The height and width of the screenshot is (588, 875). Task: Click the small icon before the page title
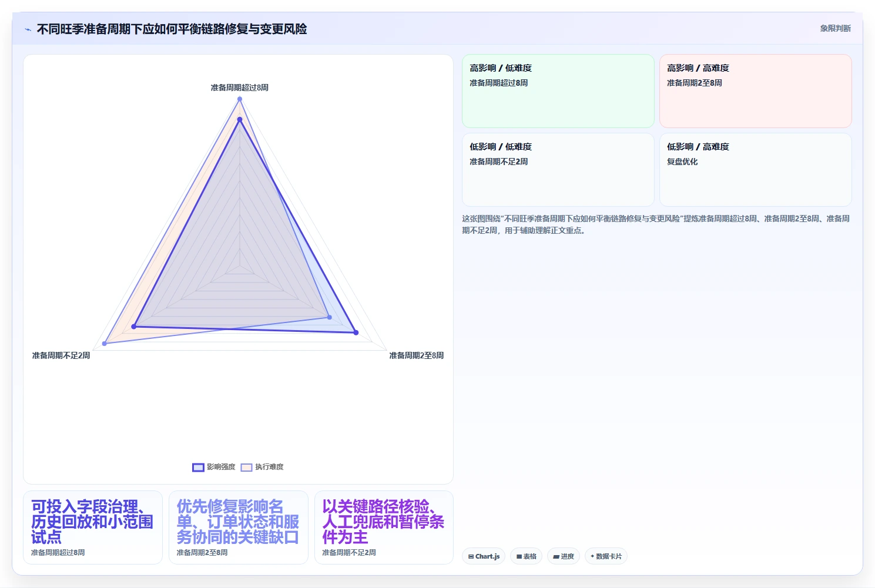coord(28,29)
